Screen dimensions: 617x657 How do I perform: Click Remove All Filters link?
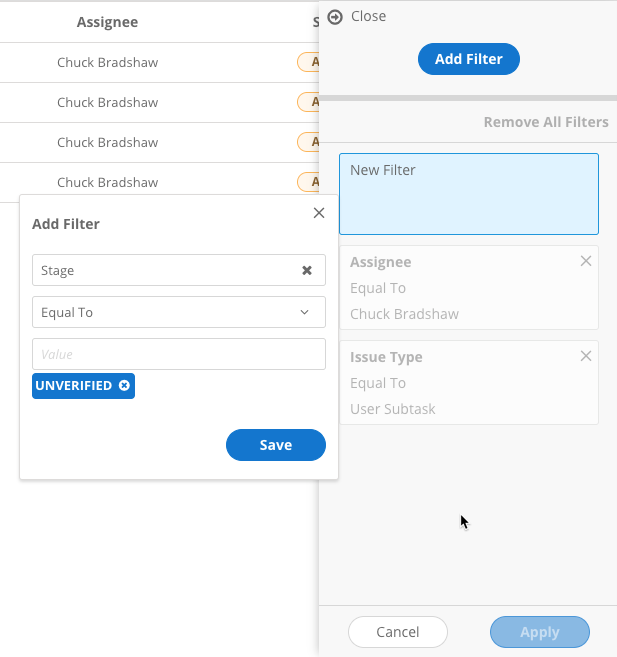tap(545, 122)
